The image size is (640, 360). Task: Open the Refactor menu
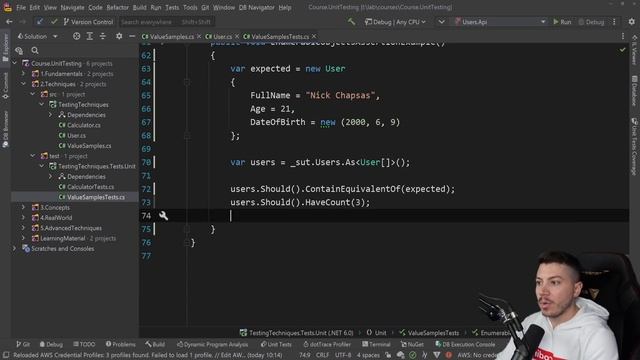coord(118,7)
